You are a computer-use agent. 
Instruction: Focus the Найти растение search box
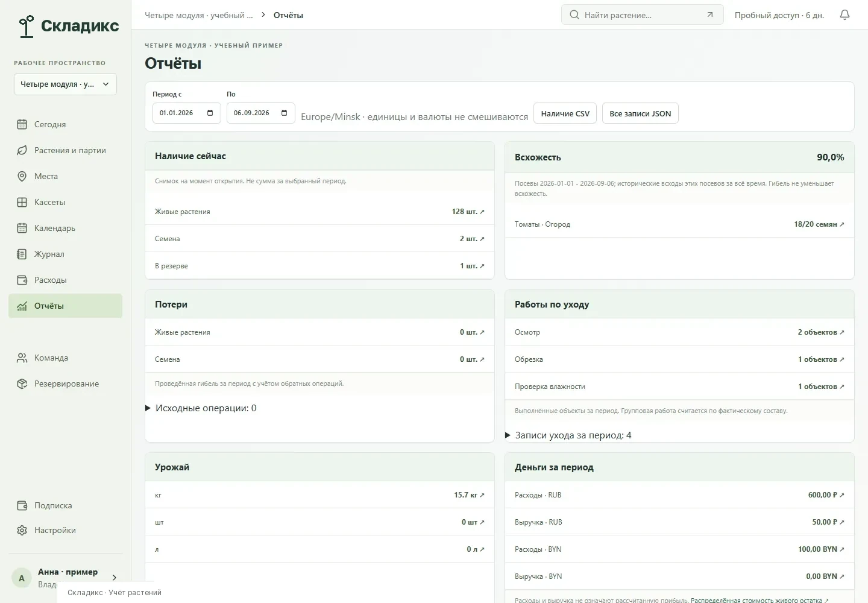[x=642, y=15]
